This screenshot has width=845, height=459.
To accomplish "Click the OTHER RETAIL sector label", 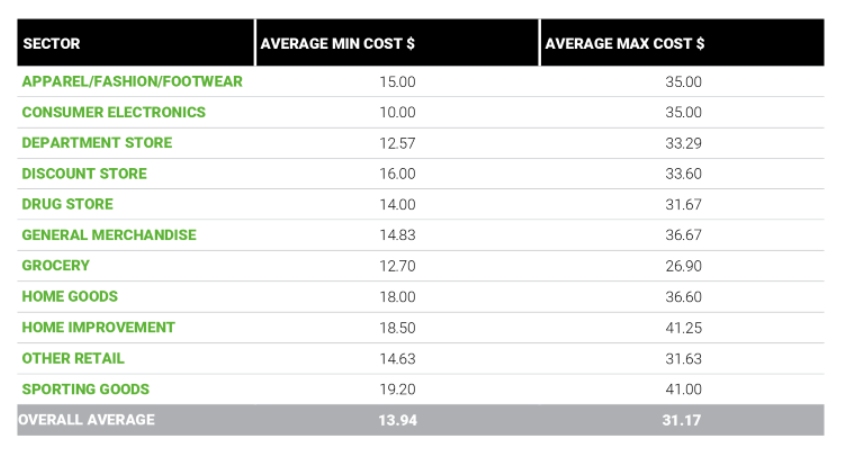I will [x=73, y=358].
